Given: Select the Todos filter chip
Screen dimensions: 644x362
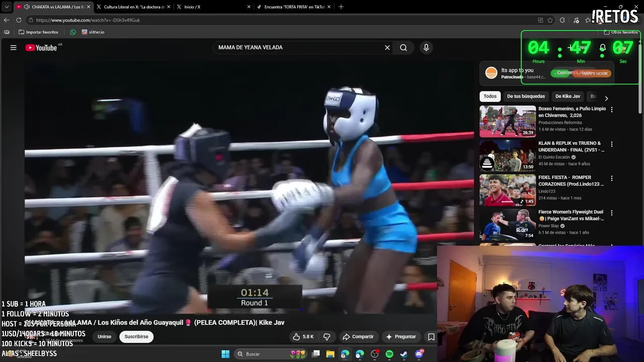Looking at the screenshot, I should [x=490, y=96].
